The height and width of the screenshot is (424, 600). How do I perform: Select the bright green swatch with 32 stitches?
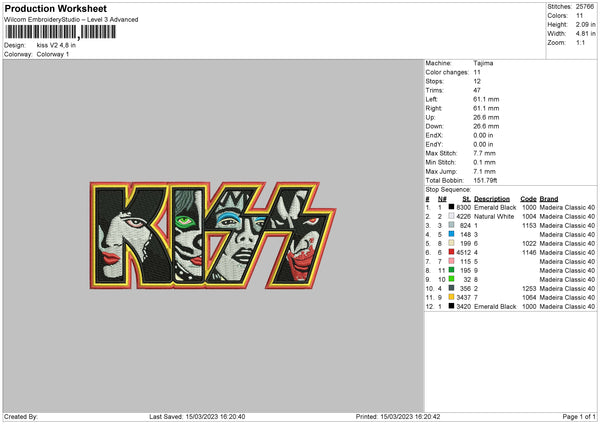[x=452, y=279]
